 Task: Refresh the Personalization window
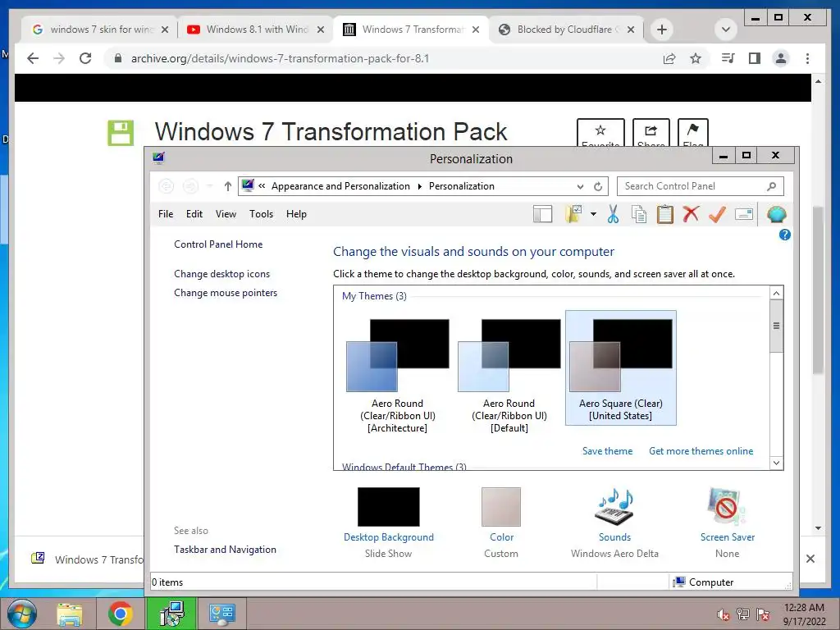coord(598,186)
